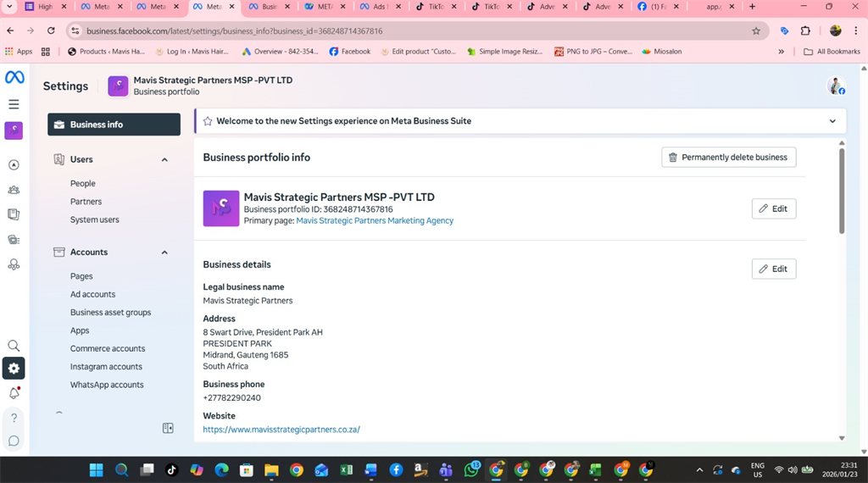This screenshot has height=483, width=868.
Task: Expand the welcome banner chevron
Action: click(832, 121)
